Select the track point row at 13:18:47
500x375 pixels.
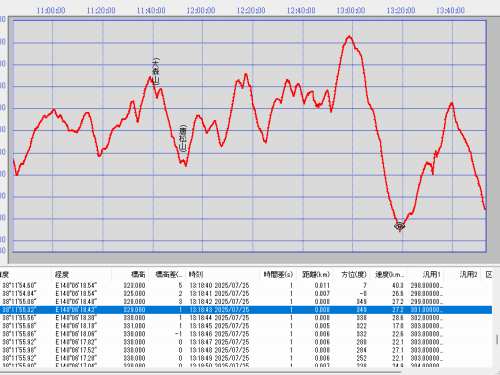246,342
